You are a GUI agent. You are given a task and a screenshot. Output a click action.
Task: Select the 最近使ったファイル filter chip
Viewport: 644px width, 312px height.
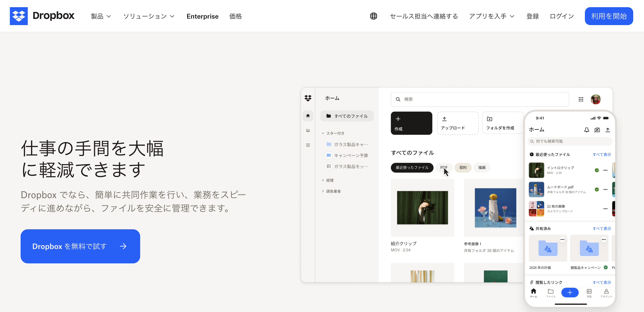pyautogui.click(x=412, y=167)
